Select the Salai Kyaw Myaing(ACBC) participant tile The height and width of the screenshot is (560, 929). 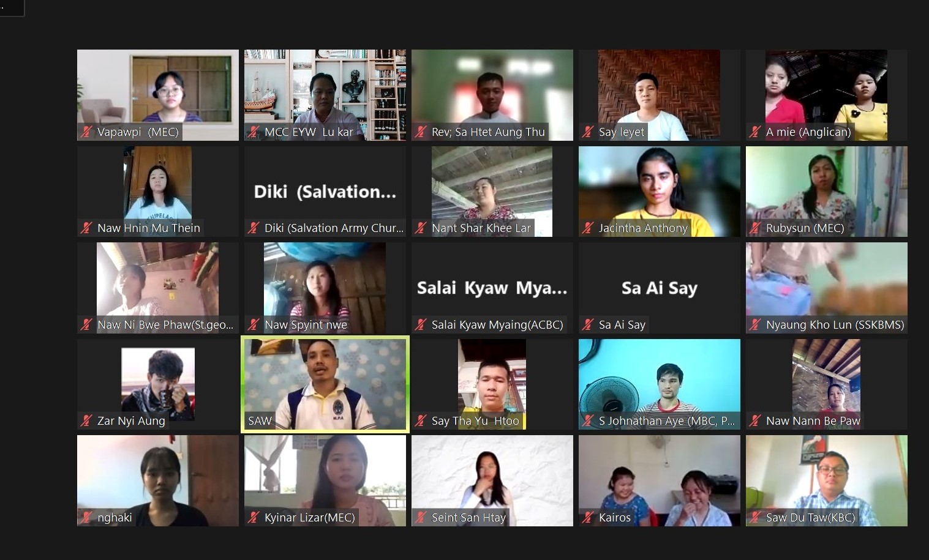[492, 288]
